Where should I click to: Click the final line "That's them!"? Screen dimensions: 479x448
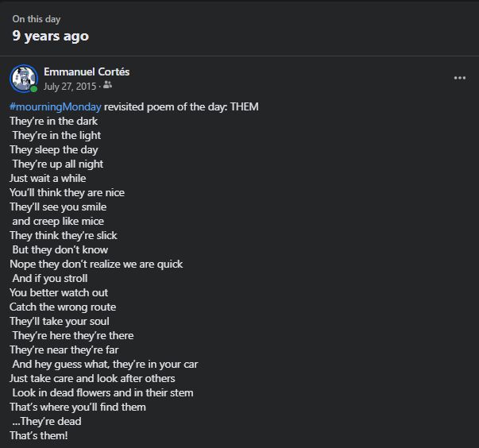38,435
